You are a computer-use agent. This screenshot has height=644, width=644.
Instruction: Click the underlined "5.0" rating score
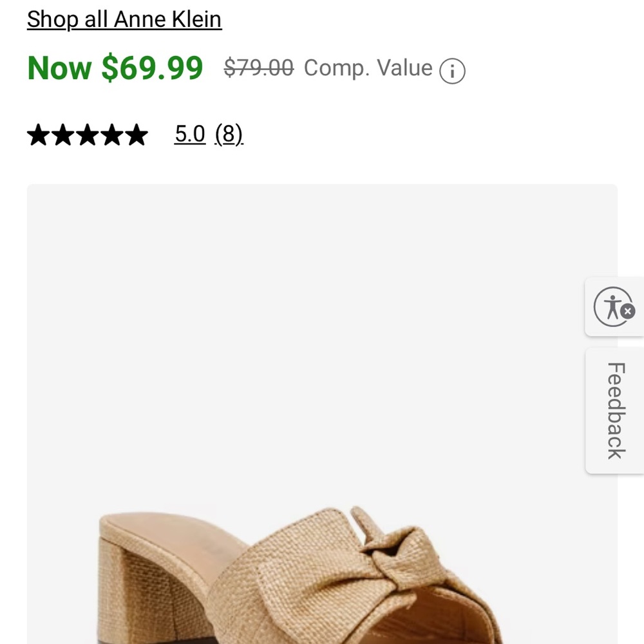pyautogui.click(x=189, y=135)
